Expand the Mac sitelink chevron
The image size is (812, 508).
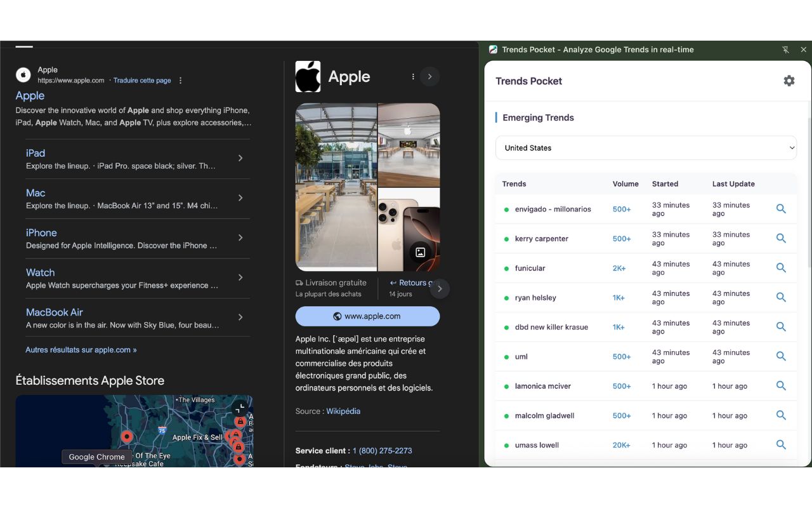(240, 198)
